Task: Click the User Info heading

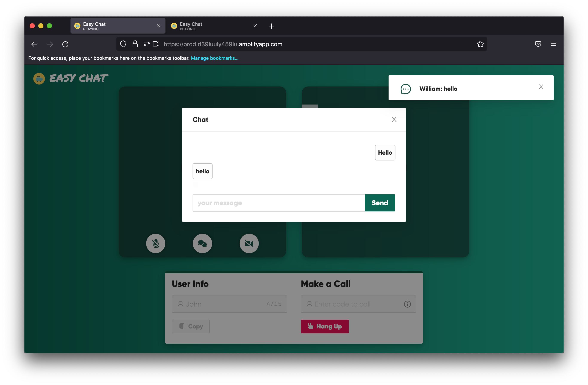Action: 190,284
